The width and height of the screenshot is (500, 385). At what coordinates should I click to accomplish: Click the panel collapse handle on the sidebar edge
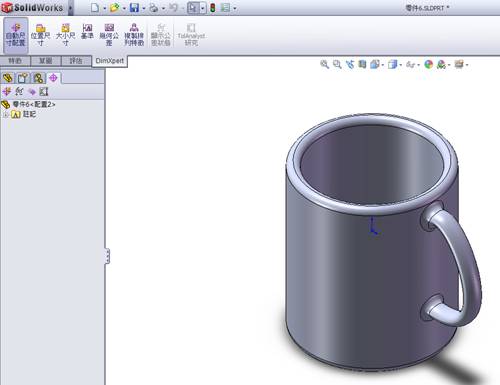[x=107, y=256]
